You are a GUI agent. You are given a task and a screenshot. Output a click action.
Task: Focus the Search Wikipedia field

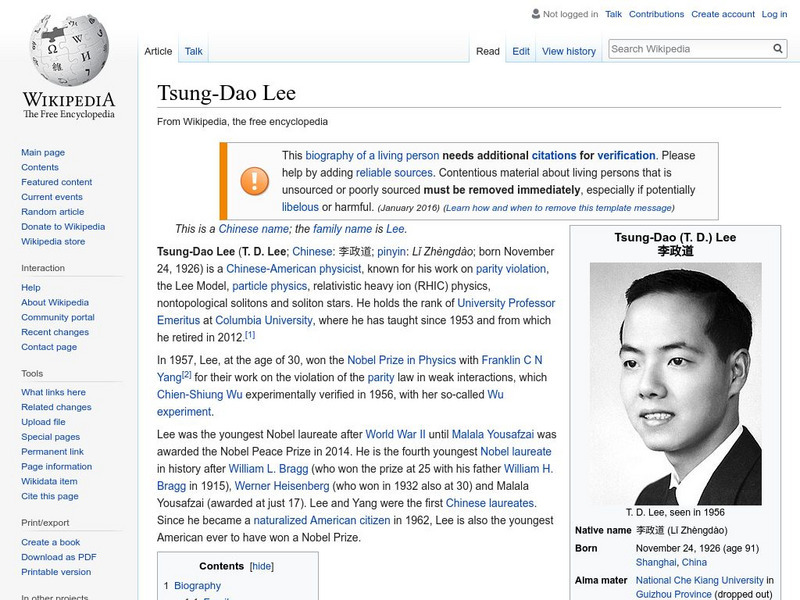pos(690,49)
